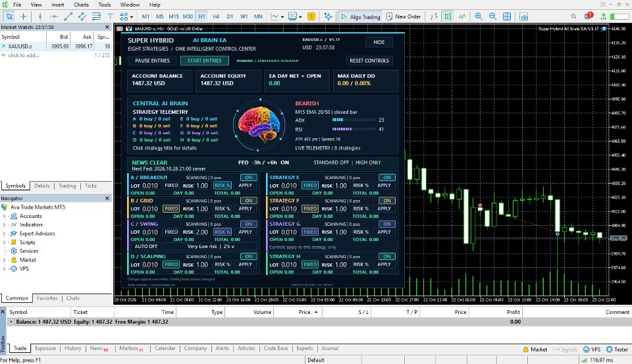Click the LVL signal icon in toolbar

coord(603,16)
